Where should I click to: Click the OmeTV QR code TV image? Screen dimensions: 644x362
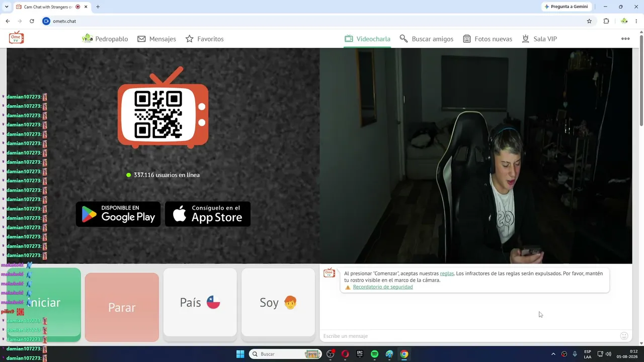[163, 108]
